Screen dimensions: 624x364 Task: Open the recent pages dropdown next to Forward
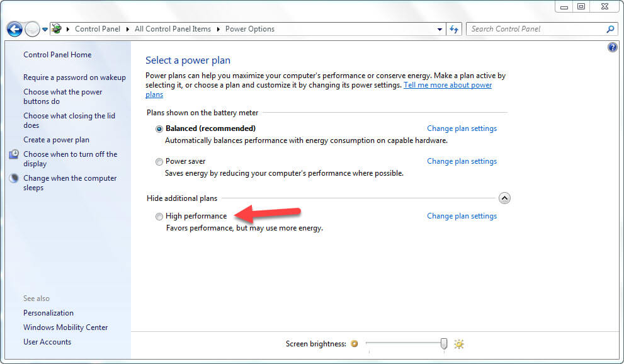[x=45, y=30]
